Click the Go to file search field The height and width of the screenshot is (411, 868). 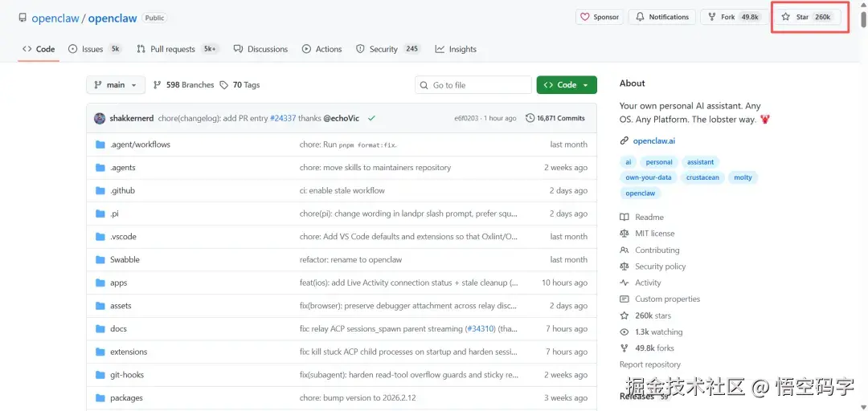[x=473, y=85]
